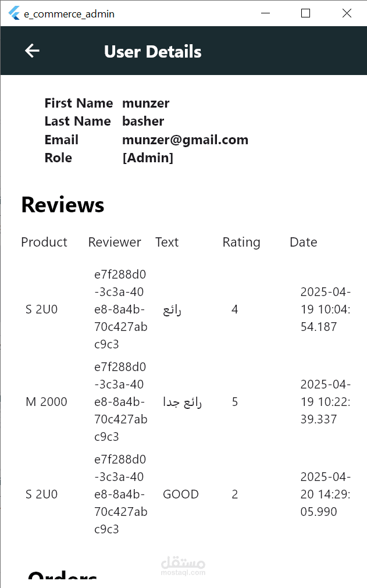367x588 pixels.
Task: Select date 2025-04-20 14:29:05.990 cell
Action: click(325, 494)
